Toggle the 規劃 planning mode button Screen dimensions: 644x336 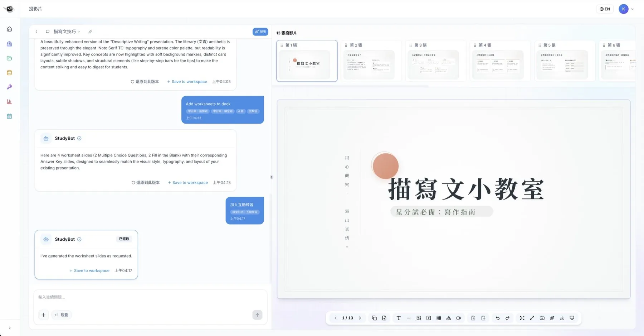[62, 315]
